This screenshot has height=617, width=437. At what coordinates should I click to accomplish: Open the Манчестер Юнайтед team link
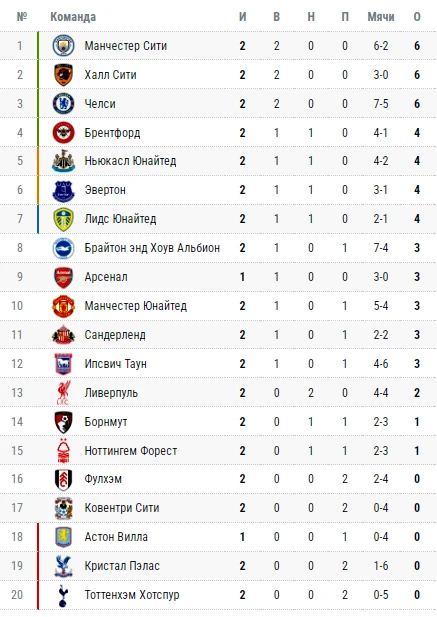[135, 306]
